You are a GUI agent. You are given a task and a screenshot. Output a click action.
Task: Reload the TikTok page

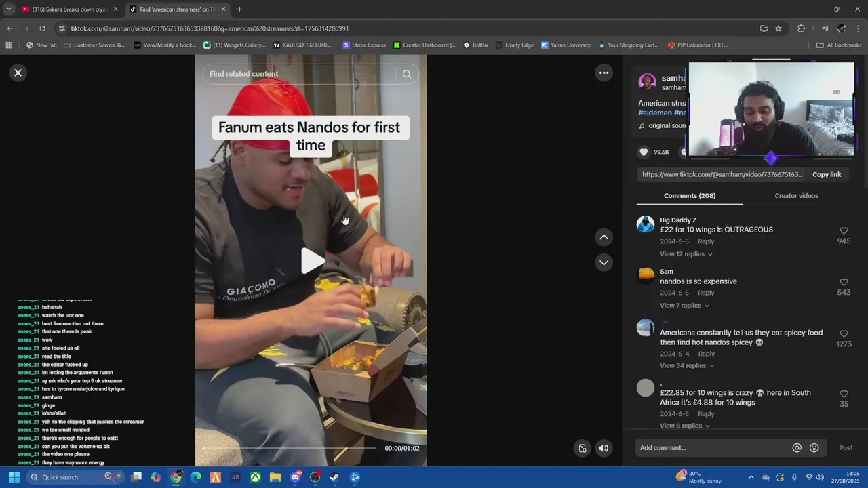pyautogui.click(x=42, y=28)
